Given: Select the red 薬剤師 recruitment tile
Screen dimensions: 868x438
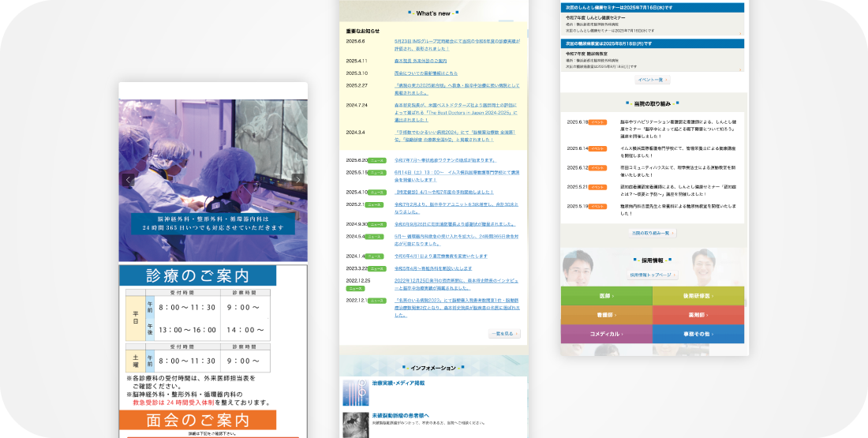Looking at the screenshot, I should point(698,315).
